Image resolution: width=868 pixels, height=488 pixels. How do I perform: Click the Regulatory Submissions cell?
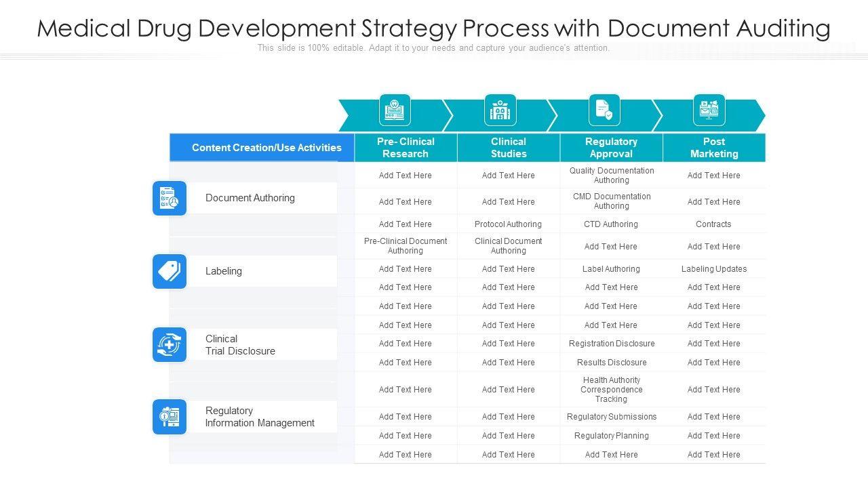point(612,417)
